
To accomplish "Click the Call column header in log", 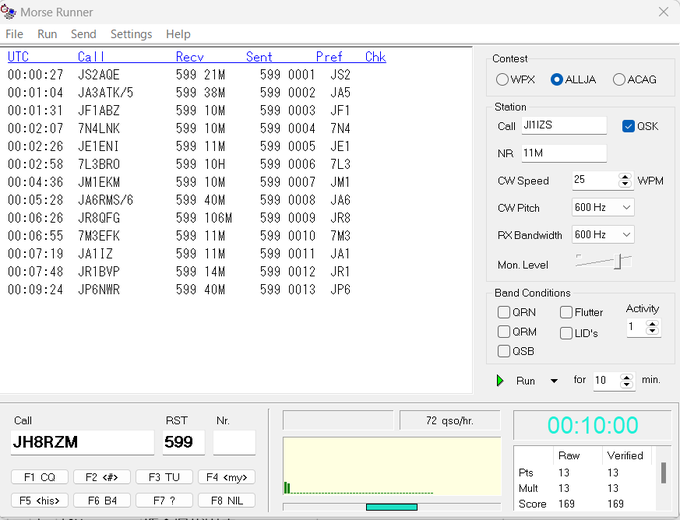I will pos(91,57).
